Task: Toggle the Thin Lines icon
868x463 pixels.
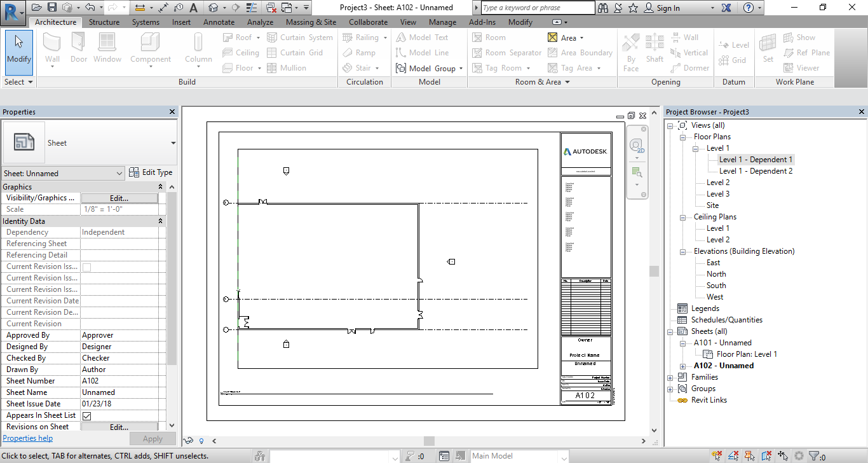Action: [252, 8]
